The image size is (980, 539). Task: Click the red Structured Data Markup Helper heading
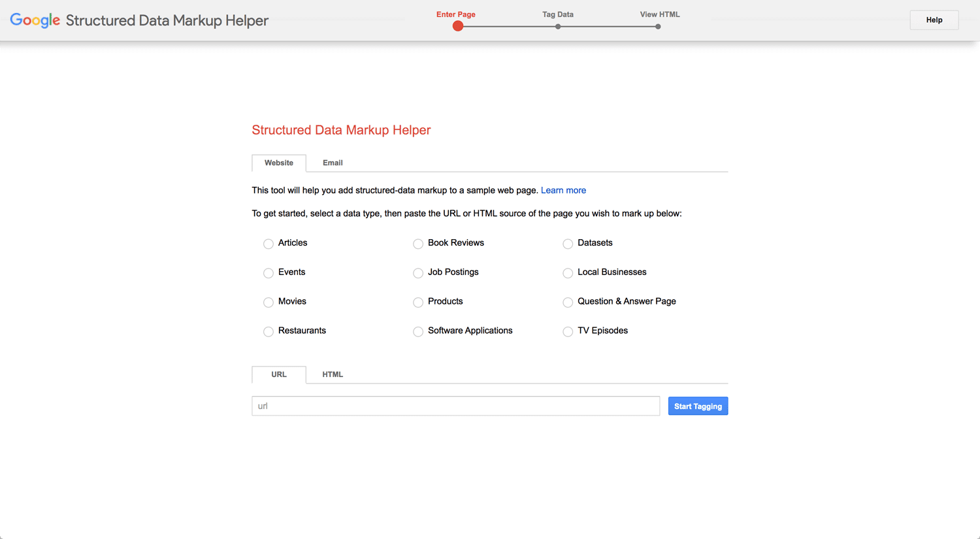pyautogui.click(x=341, y=130)
